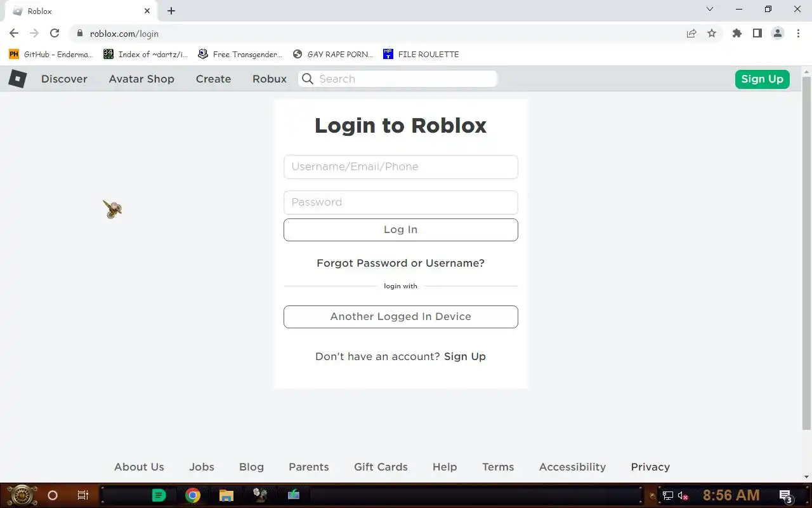Focus the Username/Email/Phone field

pyautogui.click(x=401, y=167)
